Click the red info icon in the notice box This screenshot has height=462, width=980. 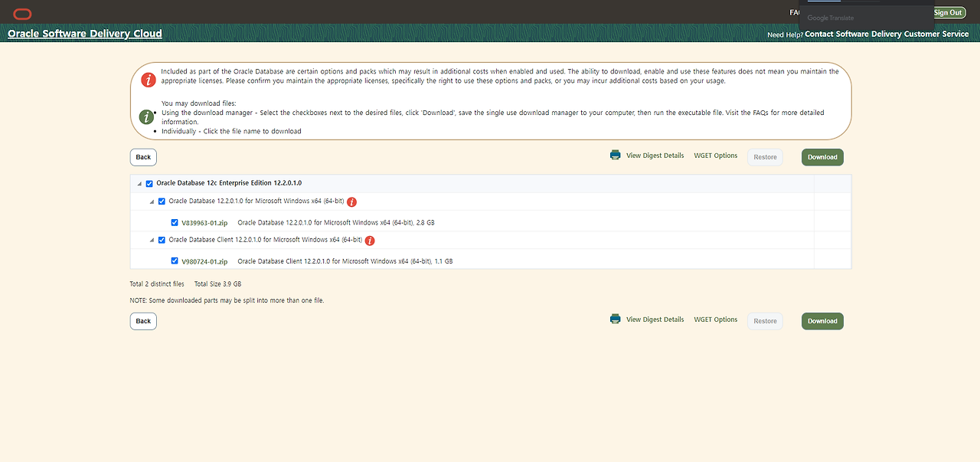(147, 79)
